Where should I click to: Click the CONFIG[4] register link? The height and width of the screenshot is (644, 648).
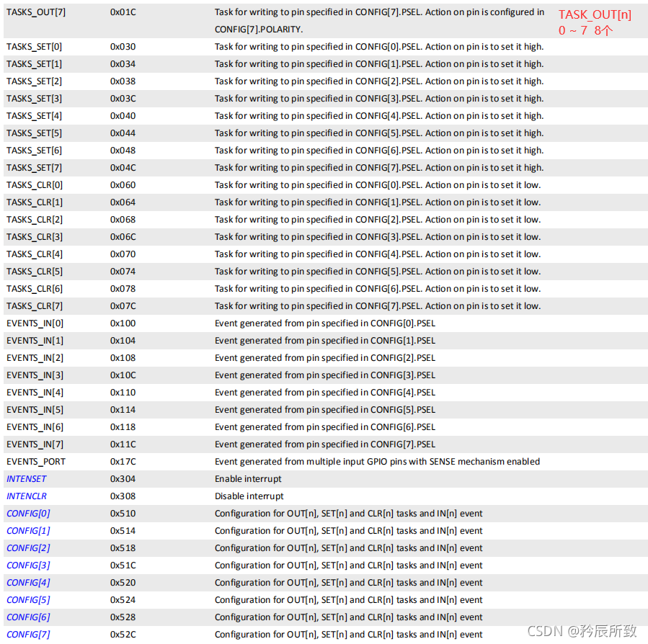(28, 583)
